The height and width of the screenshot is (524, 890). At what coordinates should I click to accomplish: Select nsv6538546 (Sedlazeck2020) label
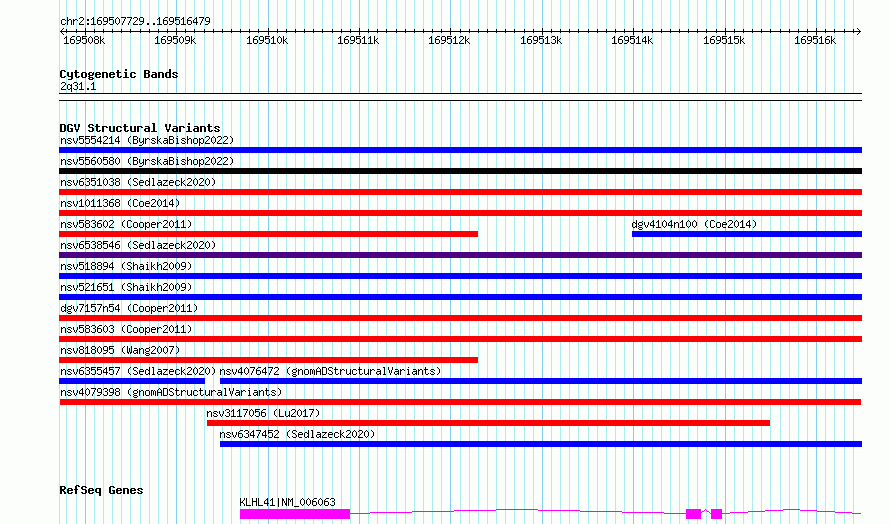click(x=138, y=245)
